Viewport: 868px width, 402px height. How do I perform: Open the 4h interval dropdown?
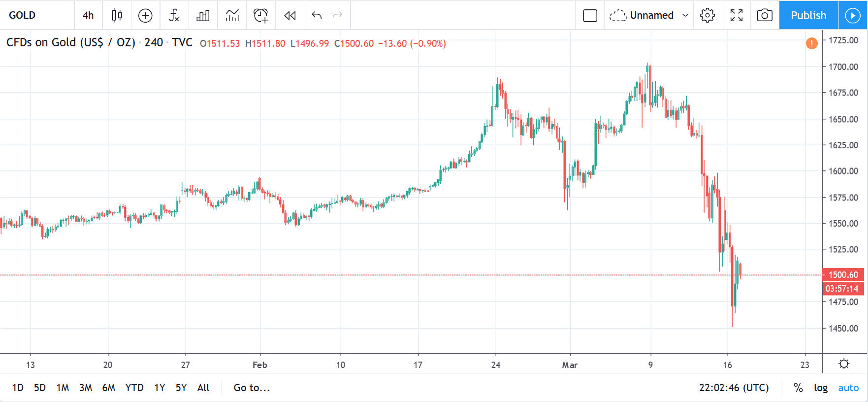88,15
